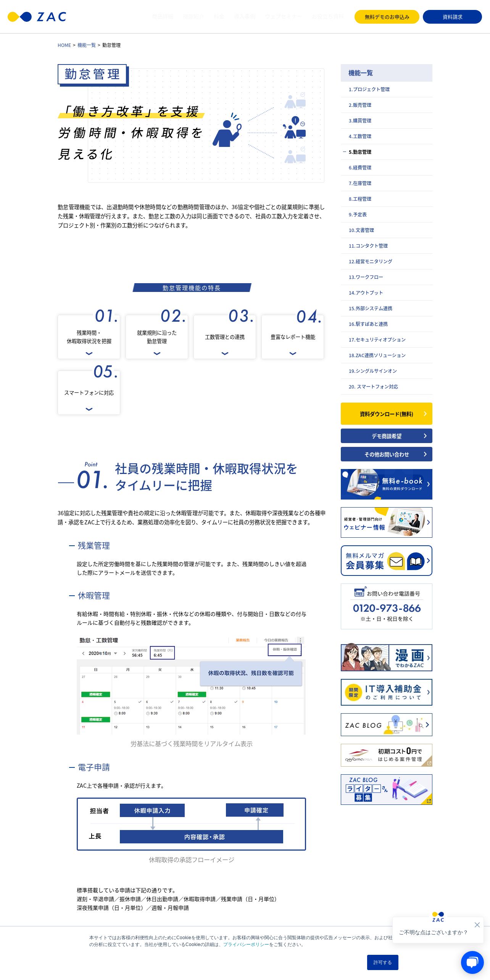Viewport: 490px width, 980px height.
Task: Click the mail icon in メルマガ banner
Action: coord(396,561)
